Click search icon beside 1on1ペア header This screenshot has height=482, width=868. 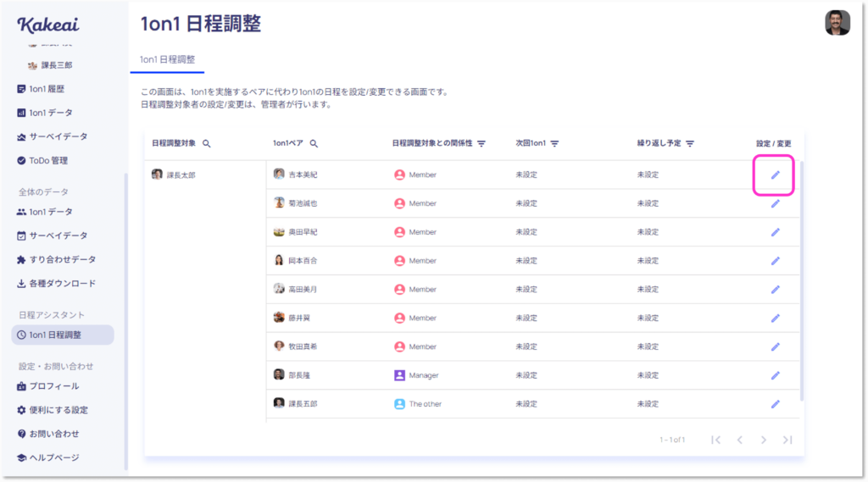[x=314, y=144]
